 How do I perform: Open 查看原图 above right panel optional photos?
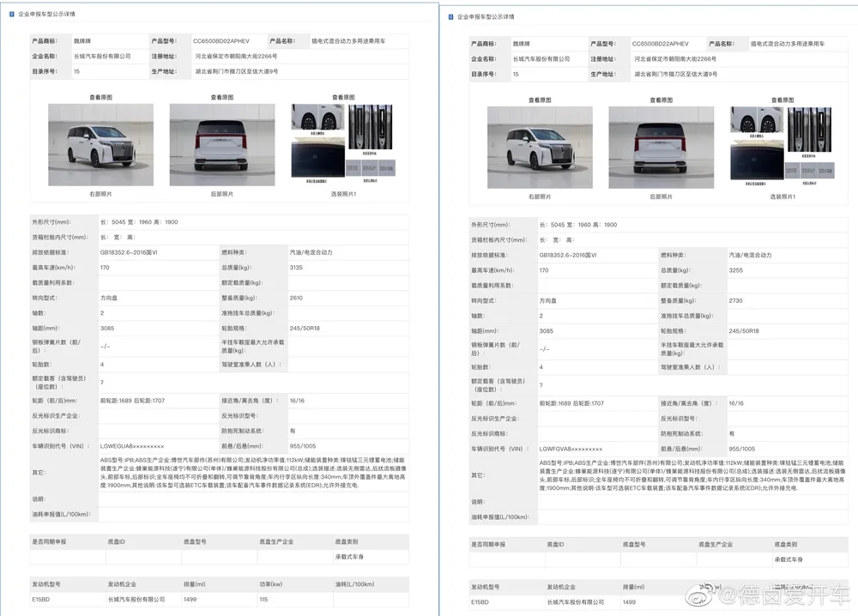pos(782,100)
